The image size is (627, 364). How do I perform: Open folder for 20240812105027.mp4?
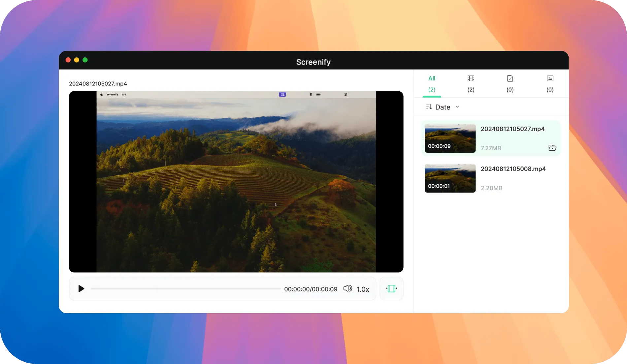tap(552, 148)
